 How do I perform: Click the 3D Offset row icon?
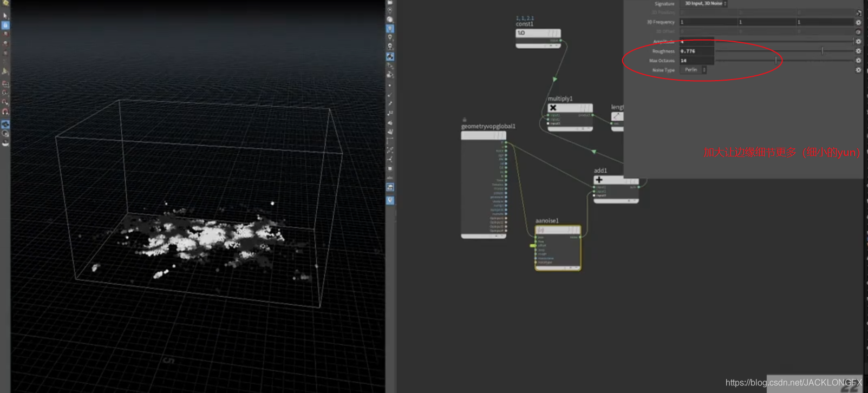tap(858, 31)
